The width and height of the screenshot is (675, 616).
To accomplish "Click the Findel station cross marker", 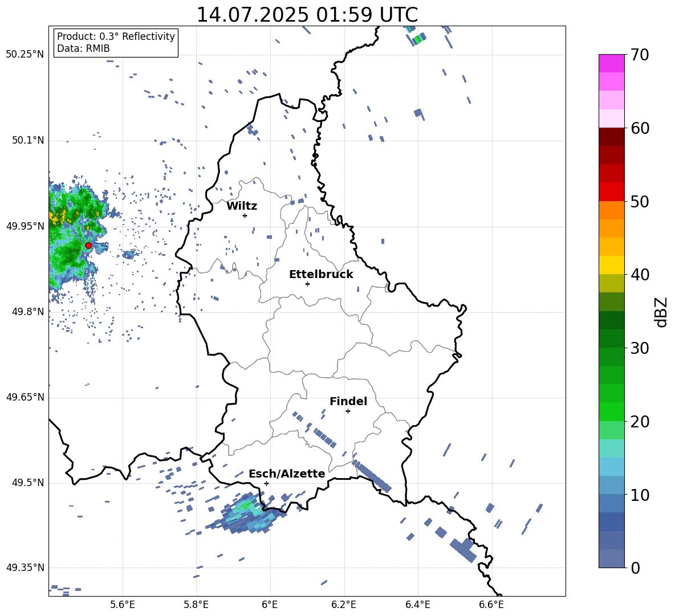I will point(348,411).
